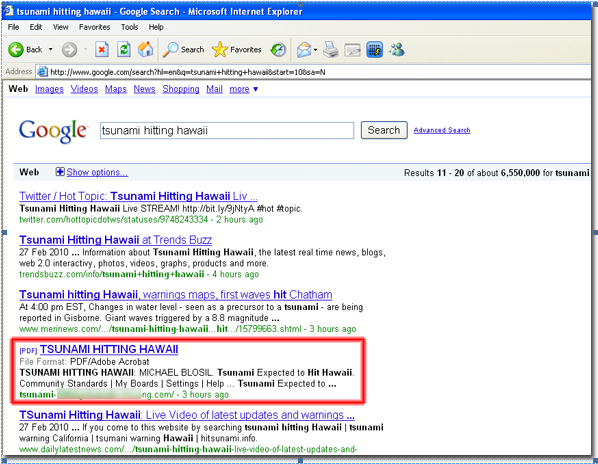The image size is (598, 464).
Task: Open the Forward history dropdown arrow
Action: pos(85,50)
